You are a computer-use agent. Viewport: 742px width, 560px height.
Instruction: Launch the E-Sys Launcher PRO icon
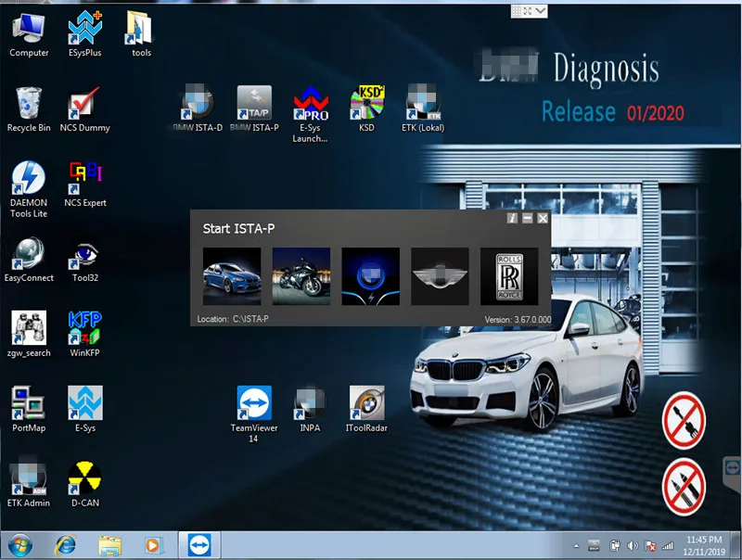coord(311,113)
